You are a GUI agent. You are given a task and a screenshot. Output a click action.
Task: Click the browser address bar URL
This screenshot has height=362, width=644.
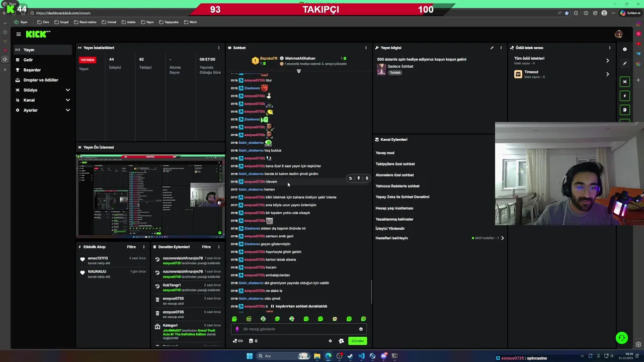tap(63, 13)
